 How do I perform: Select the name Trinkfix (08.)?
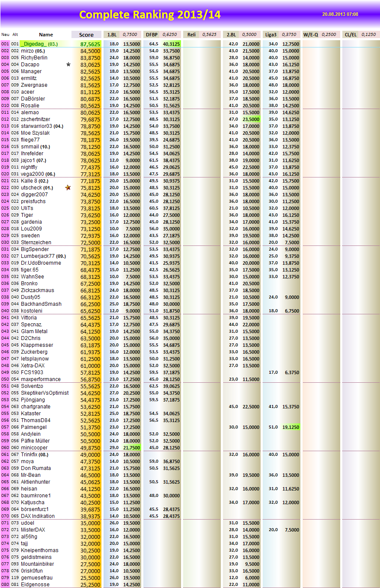(35, 455)
